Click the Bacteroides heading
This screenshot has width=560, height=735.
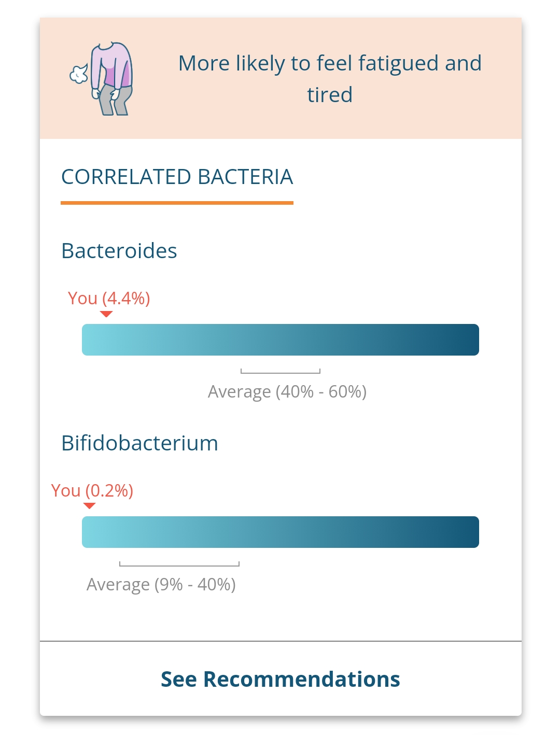[119, 251]
